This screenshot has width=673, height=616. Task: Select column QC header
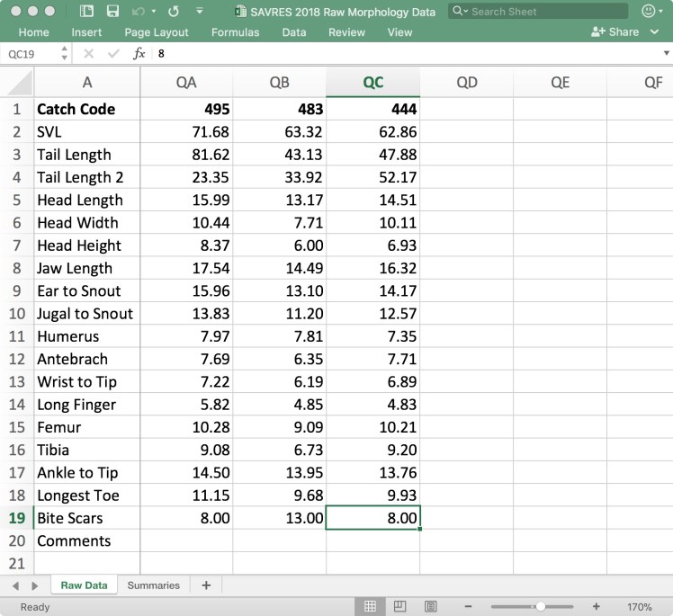(373, 83)
